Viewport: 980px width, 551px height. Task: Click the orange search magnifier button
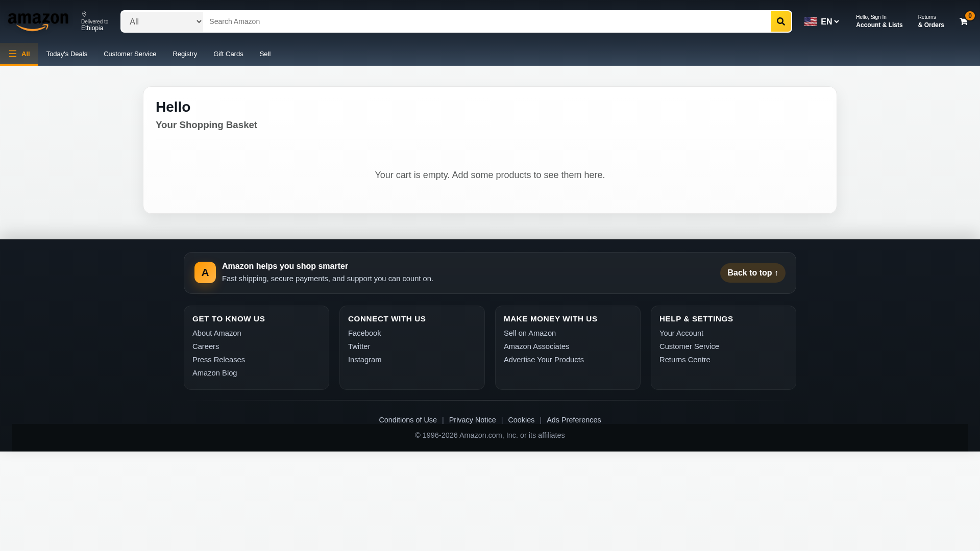[x=780, y=21]
